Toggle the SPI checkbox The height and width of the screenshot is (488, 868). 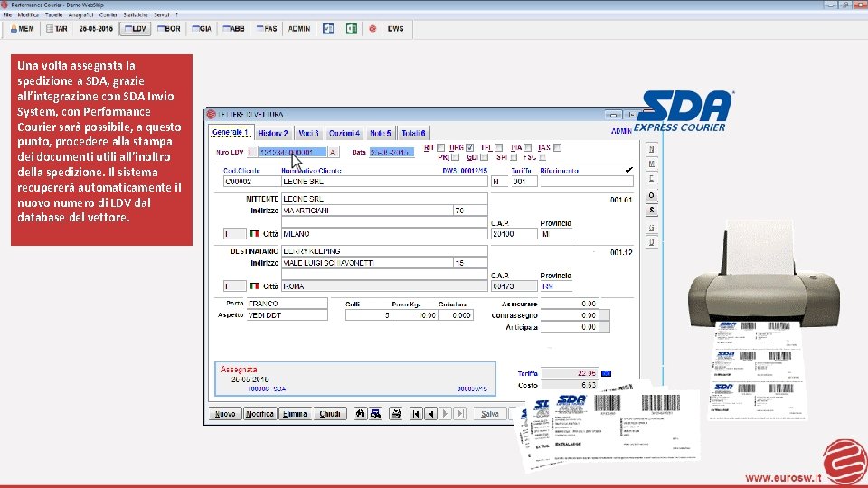[514, 157]
